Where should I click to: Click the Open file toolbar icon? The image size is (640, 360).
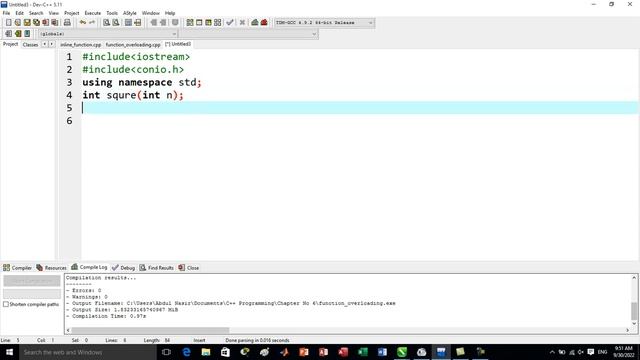pyautogui.click(x=18, y=23)
